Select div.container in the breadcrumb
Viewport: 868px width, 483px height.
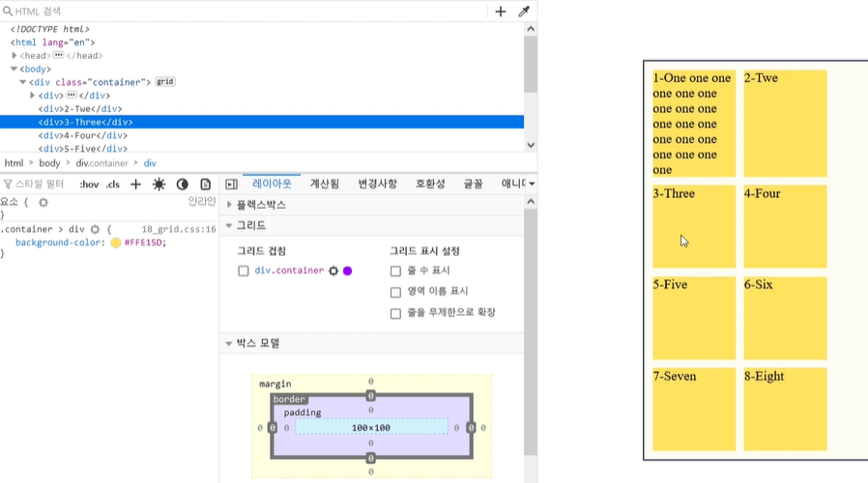point(101,163)
